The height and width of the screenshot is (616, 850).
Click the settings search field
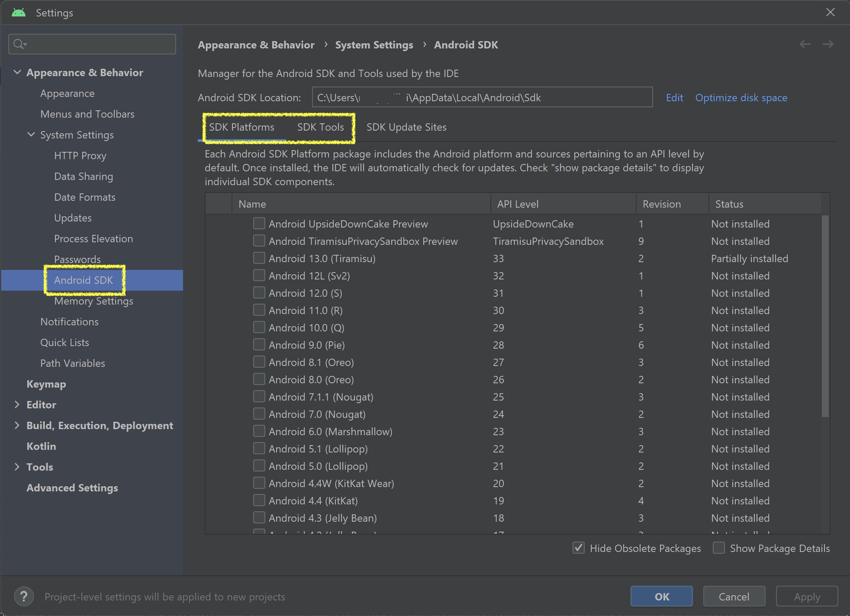tap(92, 44)
